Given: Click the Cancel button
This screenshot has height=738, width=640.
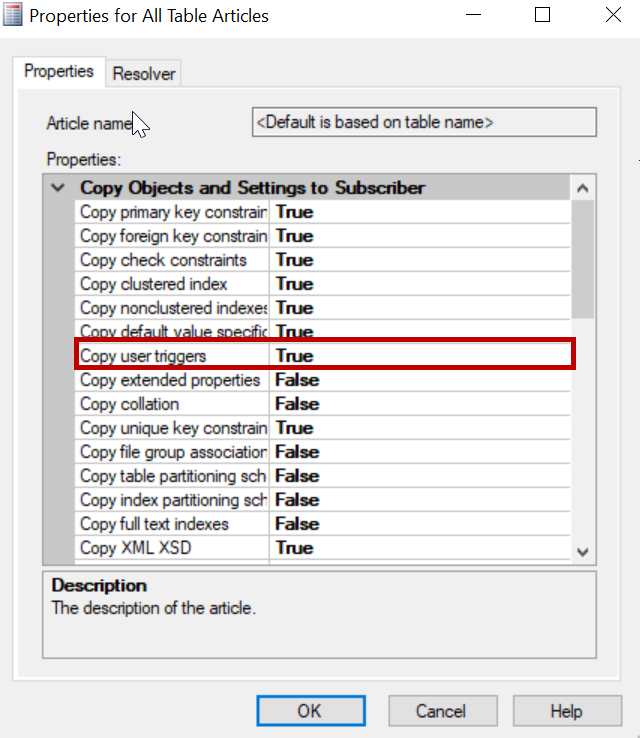Looking at the screenshot, I should tap(441, 711).
